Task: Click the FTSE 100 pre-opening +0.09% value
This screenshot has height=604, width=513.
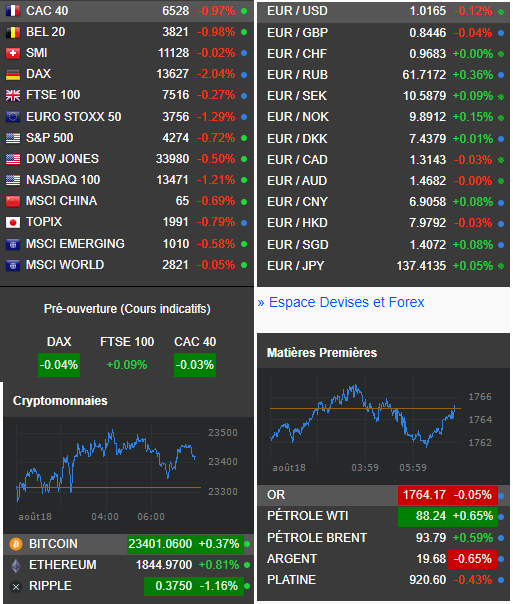Action: point(127,365)
